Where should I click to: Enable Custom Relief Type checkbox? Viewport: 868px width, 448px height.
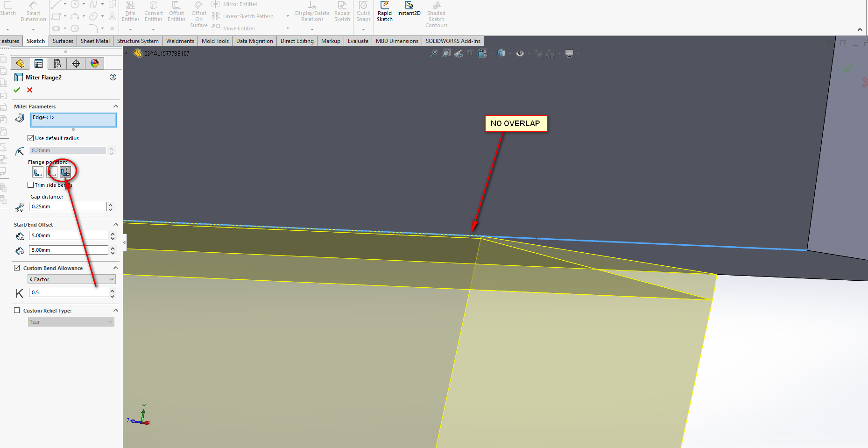point(17,310)
